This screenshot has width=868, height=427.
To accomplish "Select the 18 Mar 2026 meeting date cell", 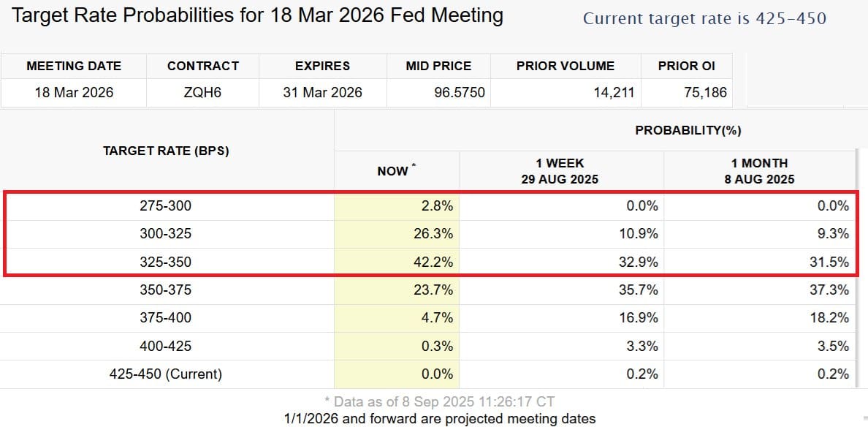I will (74, 92).
